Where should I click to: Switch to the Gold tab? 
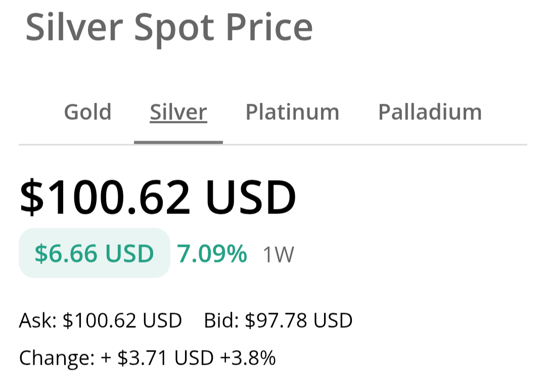click(x=87, y=112)
